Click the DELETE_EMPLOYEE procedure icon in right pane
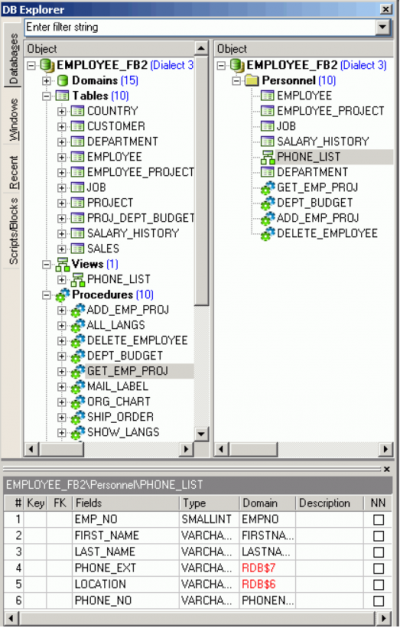Viewport: 400px width, 628px height. 267,233
